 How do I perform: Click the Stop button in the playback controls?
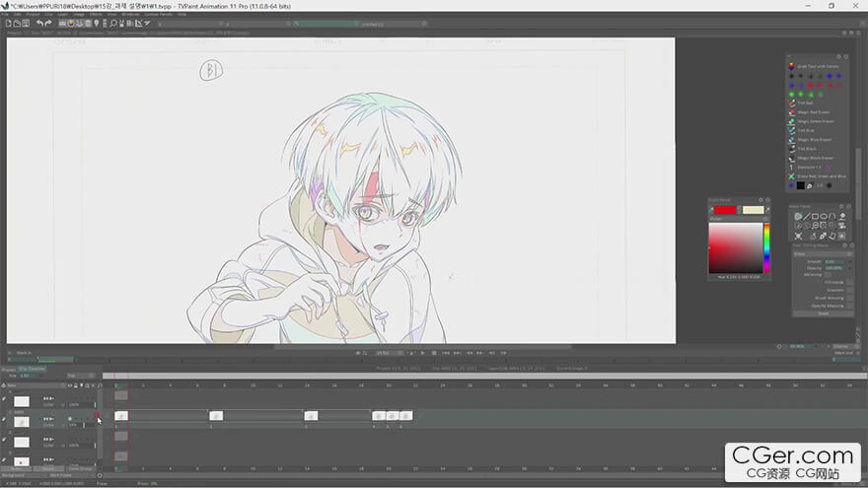click(x=434, y=353)
